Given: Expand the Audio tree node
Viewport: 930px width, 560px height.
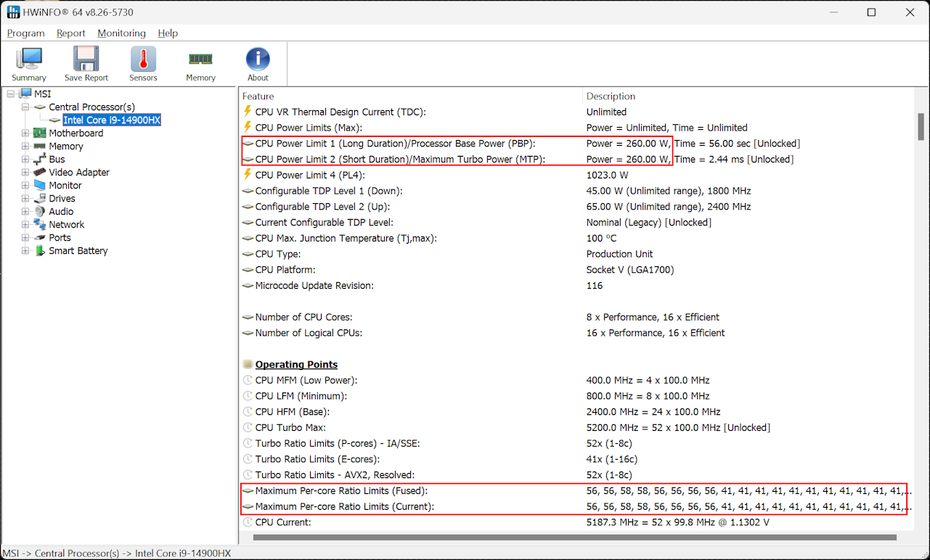Looking at the screenshot, I should tap(25, 212).
